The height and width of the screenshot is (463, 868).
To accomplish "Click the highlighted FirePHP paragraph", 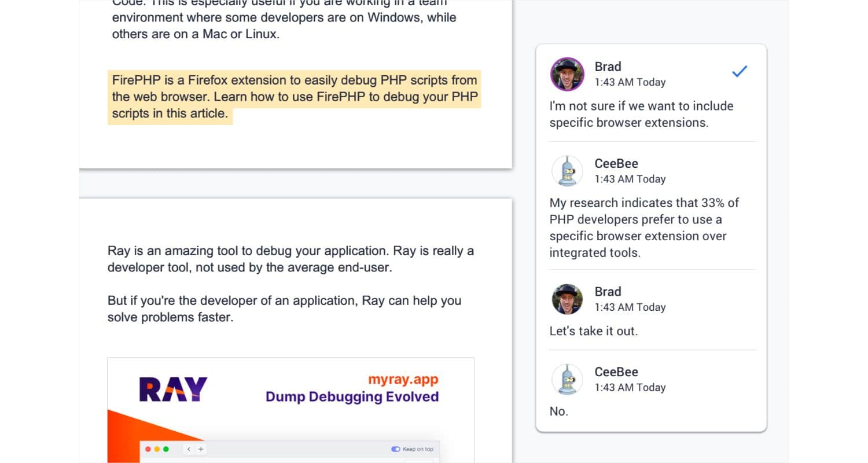I will click(295, 97).
